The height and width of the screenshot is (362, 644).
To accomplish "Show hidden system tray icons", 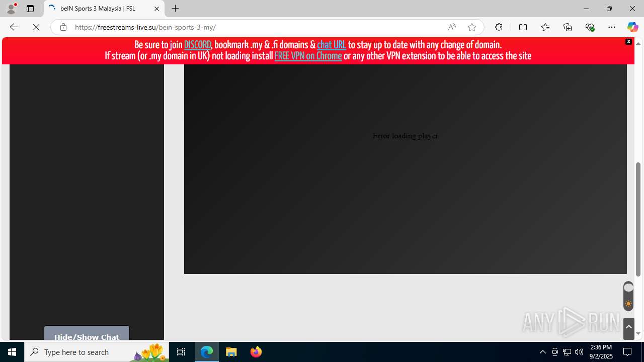I will click(x=542, y=352).
